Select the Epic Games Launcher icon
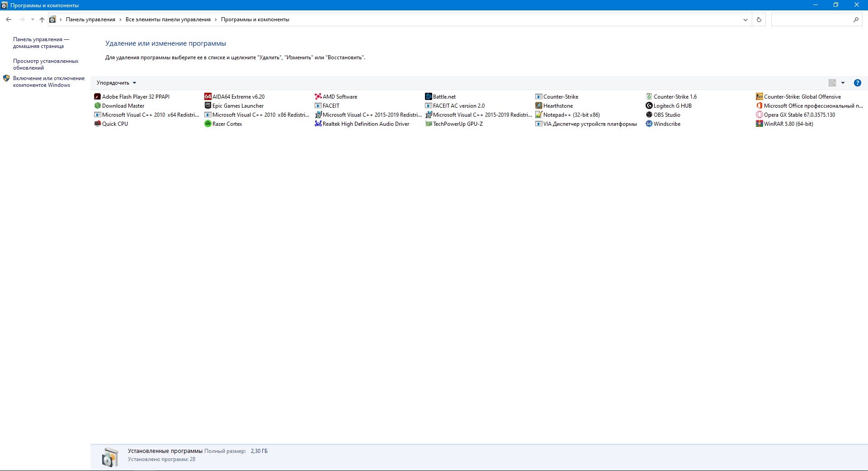 (208, 105)
